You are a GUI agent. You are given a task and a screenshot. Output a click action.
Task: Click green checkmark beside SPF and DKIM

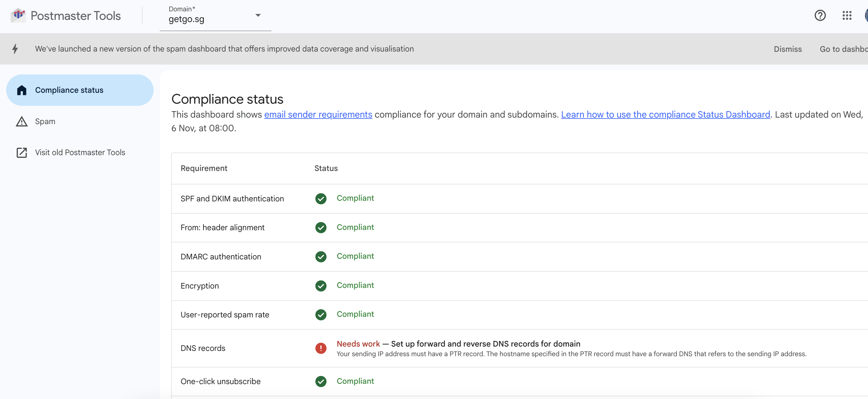pyautogui.click(x=320, y=199)
